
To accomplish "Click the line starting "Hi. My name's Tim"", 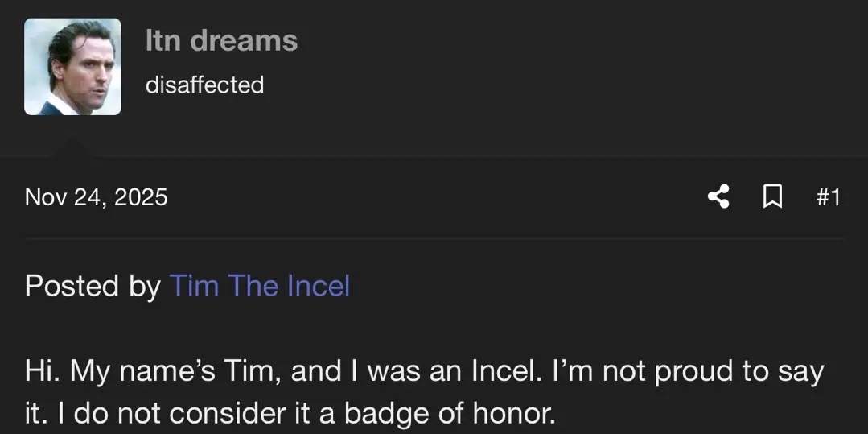I will click(424, 372).
